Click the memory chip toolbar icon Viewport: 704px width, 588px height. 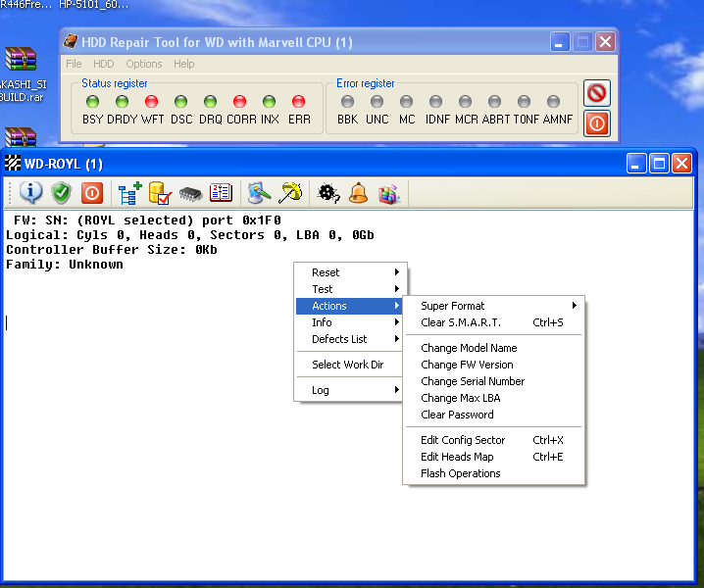pos(190,194)
